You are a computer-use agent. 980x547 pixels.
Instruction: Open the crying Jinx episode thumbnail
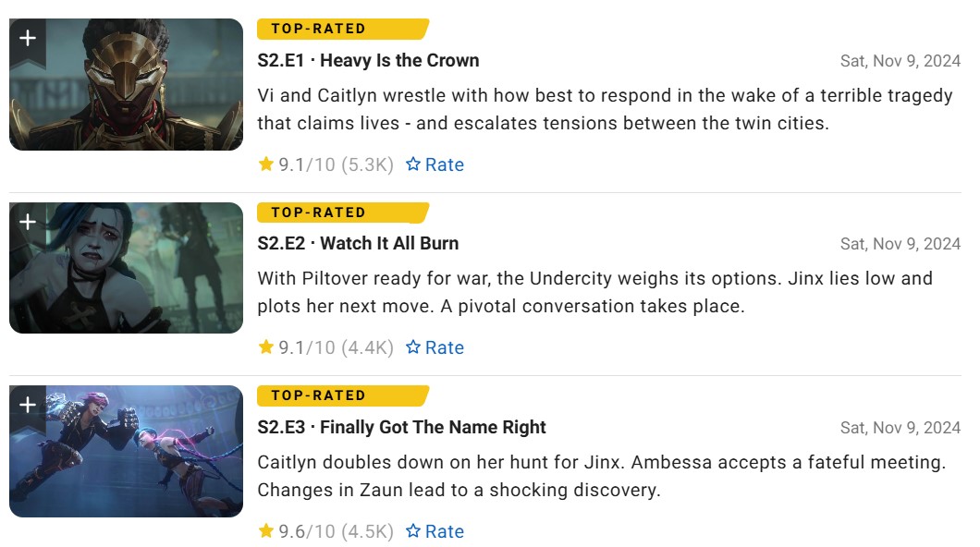pos(127,268)
